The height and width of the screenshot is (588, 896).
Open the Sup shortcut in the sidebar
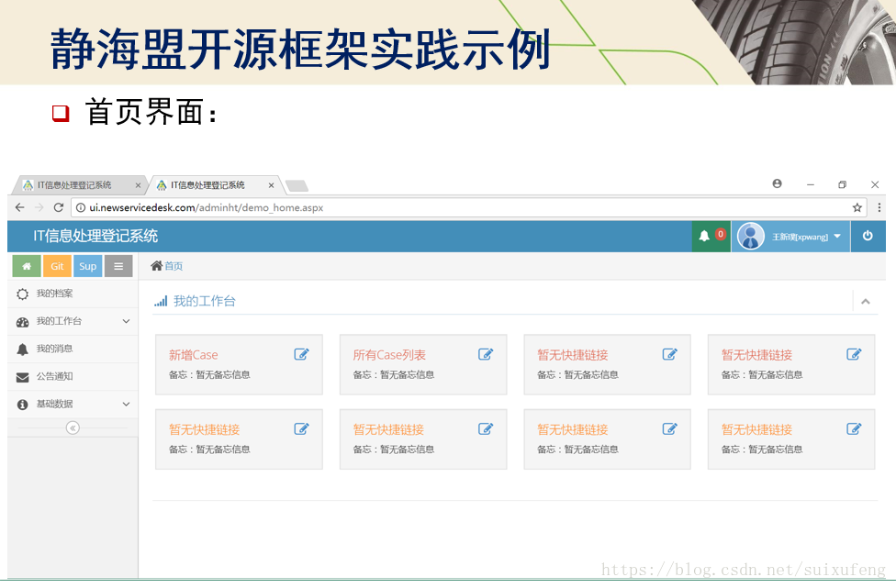point(87,265)
